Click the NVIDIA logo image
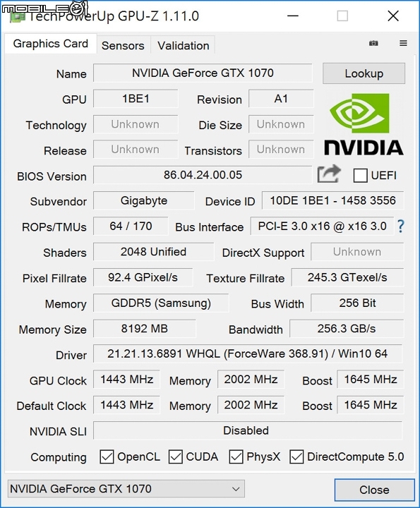The height and width of the screenshot is (508, 420). pos(364,124)
